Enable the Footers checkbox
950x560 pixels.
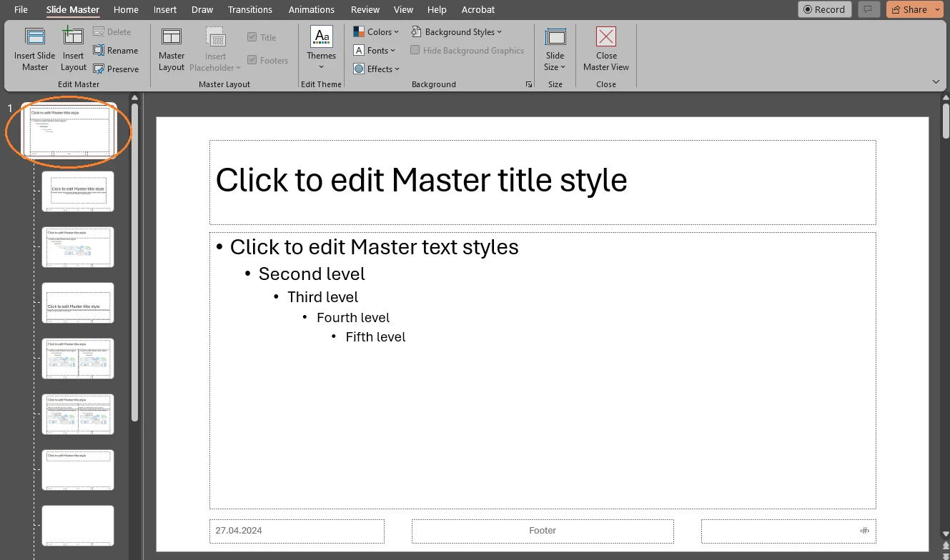click(252, 60)
